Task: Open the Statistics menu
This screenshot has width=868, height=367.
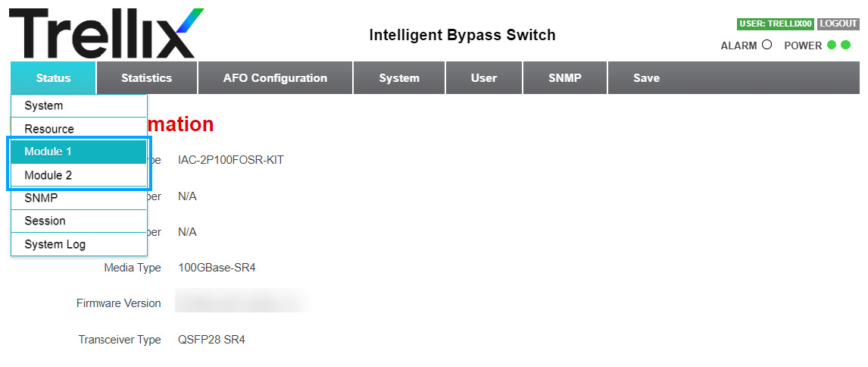Action: point(147,77)
